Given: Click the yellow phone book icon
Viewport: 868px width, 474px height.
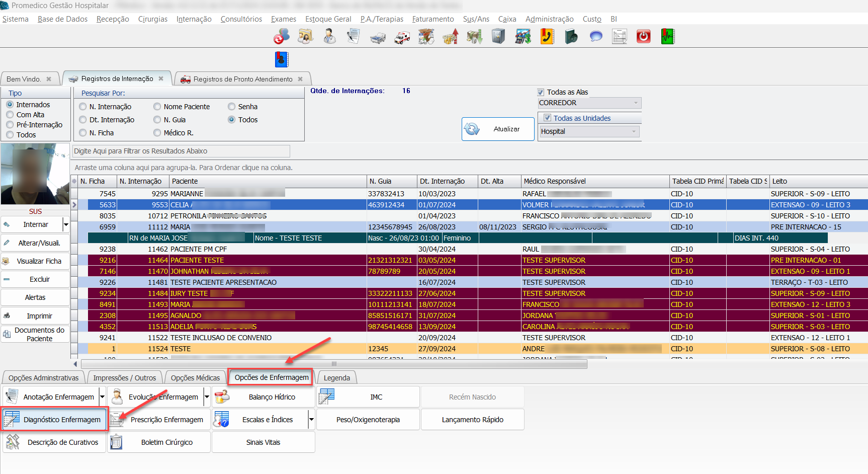Looking at the screenshot, I should point(547,37).
